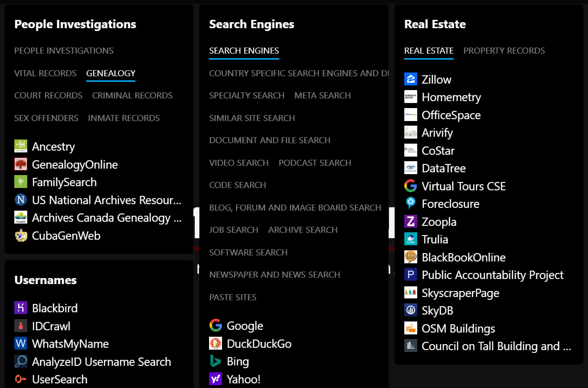Click the Trulia teal icon

[411, 239]
